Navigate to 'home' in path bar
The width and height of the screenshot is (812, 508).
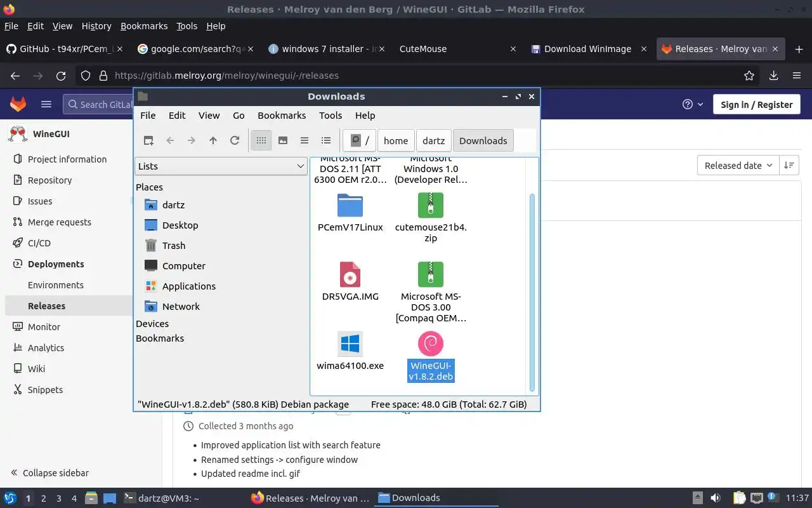[396, 141]
